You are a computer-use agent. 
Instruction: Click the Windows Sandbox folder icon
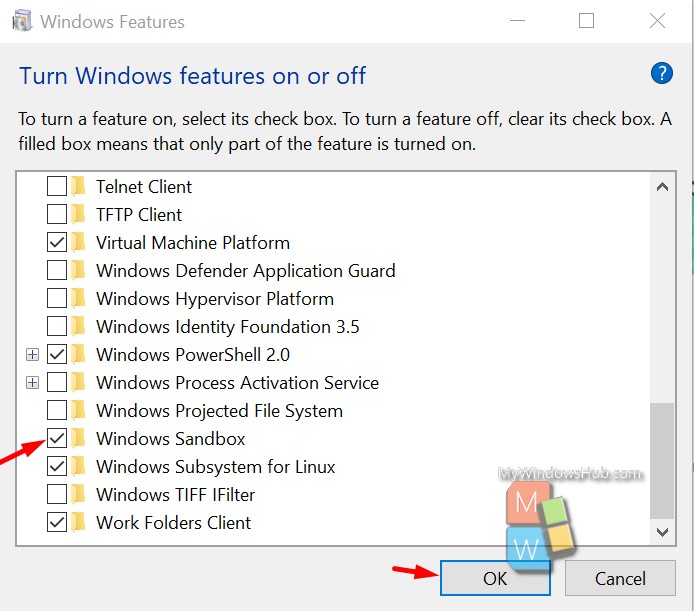[x=78, y=438]
